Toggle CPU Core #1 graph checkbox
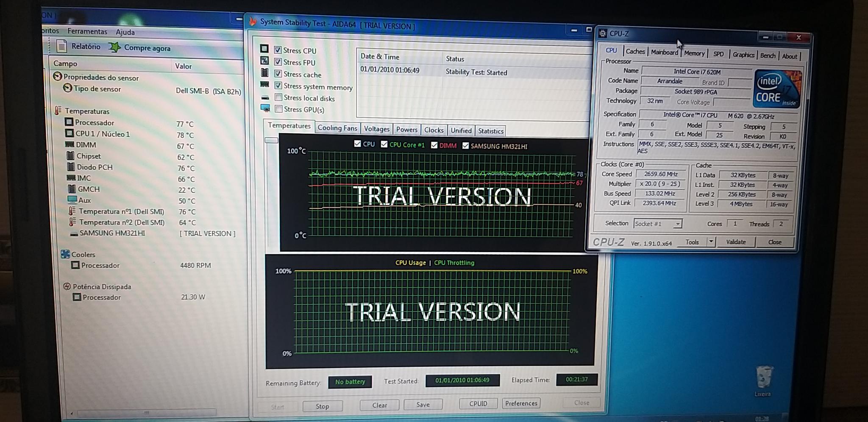 pos(384,144)
